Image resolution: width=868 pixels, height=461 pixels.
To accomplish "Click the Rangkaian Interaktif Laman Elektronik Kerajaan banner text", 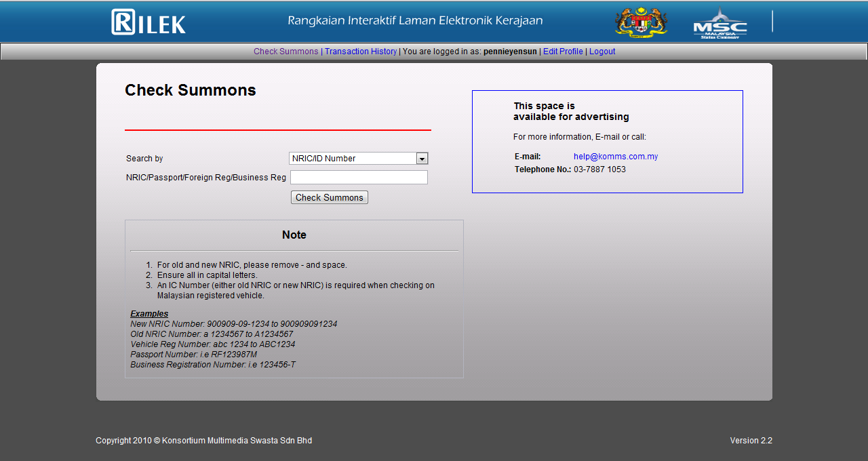I will click(415, 21).
